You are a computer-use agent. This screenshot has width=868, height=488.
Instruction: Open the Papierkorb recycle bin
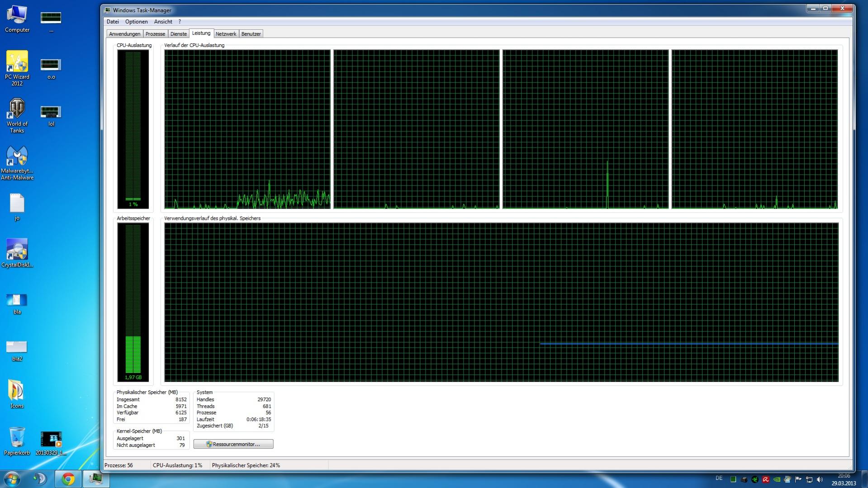[17, 441]
